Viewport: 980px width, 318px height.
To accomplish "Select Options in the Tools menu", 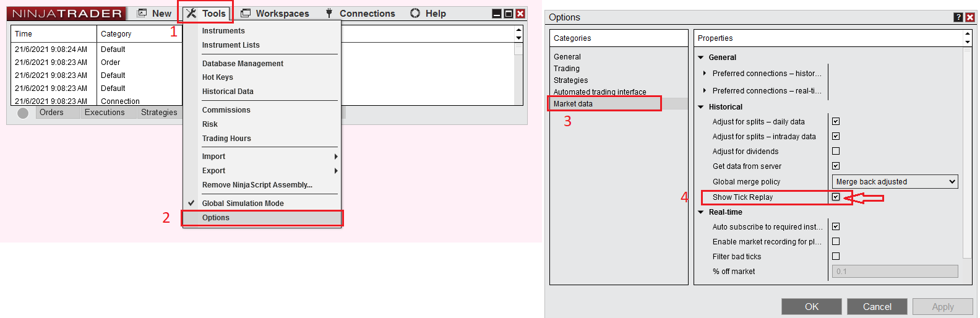I will pos(216,218).
